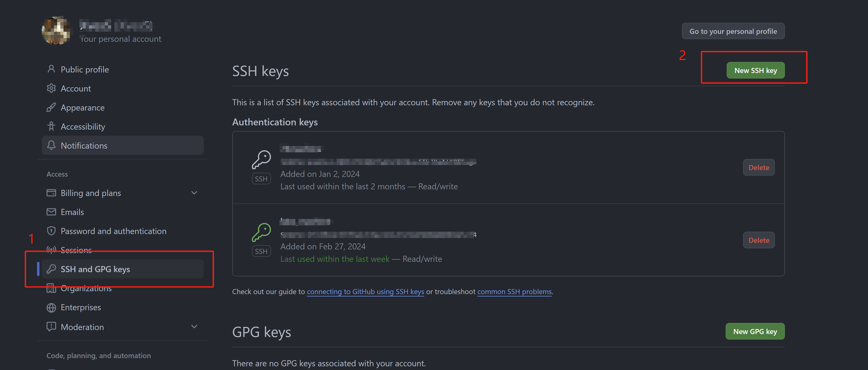The image size is (868, 370).
Task: Open connecting to GitHub using SSH keys guide
Action: (x=365, y=291)
